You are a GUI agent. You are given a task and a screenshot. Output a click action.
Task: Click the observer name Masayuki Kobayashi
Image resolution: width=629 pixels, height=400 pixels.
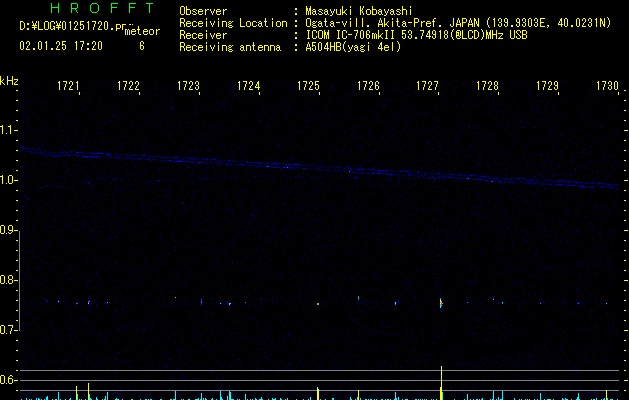pyautogui.click(x=358, y=11)
